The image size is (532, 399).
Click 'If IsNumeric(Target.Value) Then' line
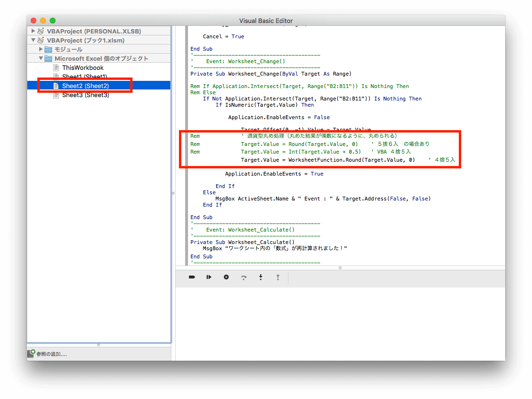pos(265,105)
